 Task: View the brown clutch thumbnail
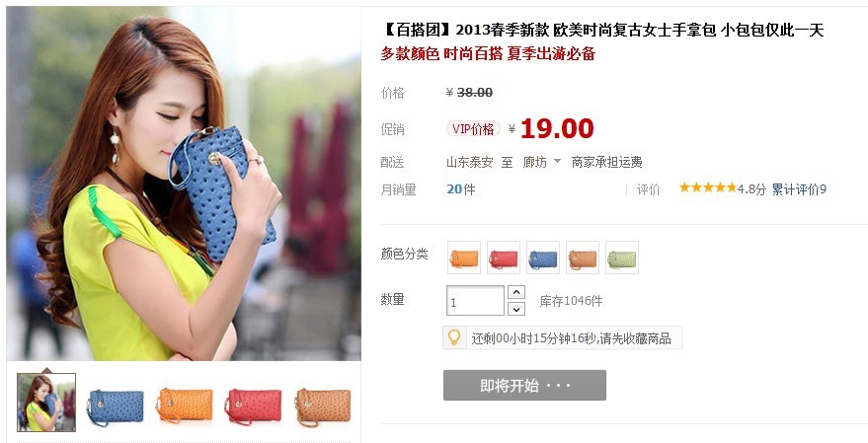click(x=323, y=407)
